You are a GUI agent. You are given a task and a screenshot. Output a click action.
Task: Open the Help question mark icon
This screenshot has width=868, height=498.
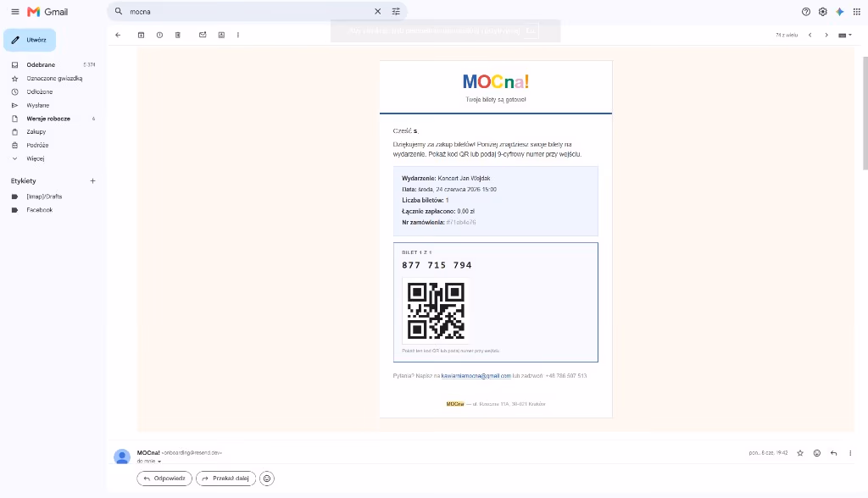click(x=806, y=12)
